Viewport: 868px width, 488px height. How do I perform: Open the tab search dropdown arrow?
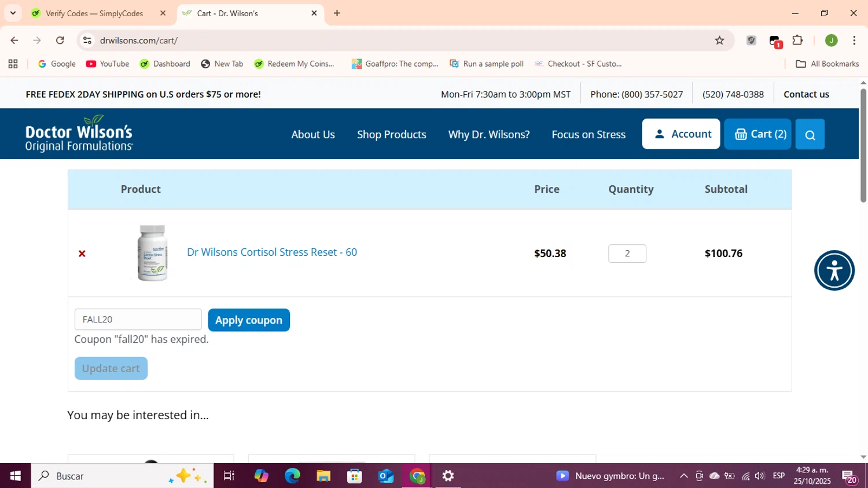pos(13,13)
